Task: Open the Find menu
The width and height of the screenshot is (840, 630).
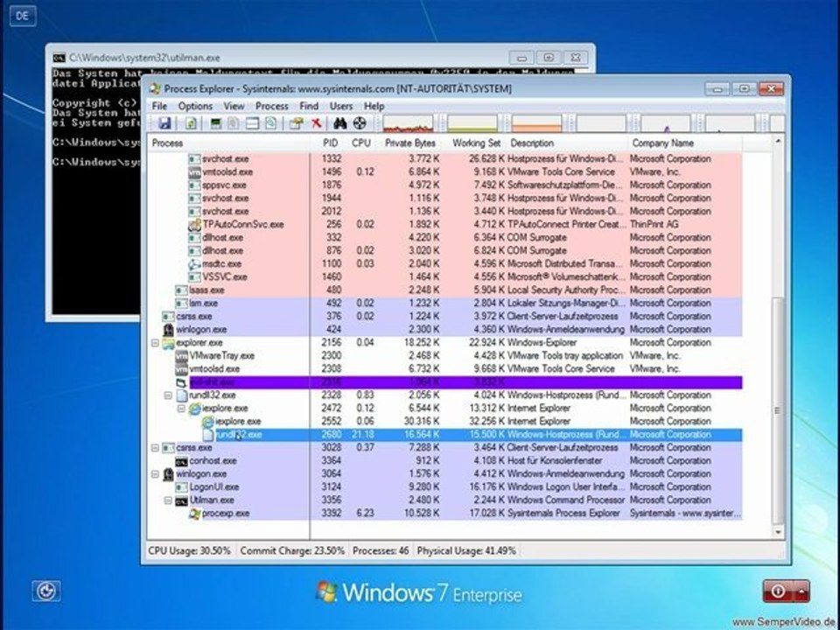Action: [x=309, y=106]
